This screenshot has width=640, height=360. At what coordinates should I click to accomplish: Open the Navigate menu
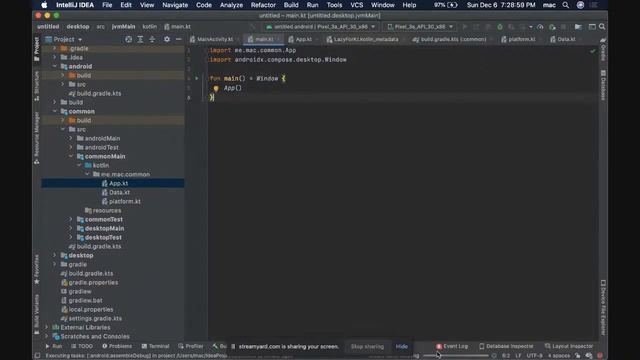tap(175, 5)
